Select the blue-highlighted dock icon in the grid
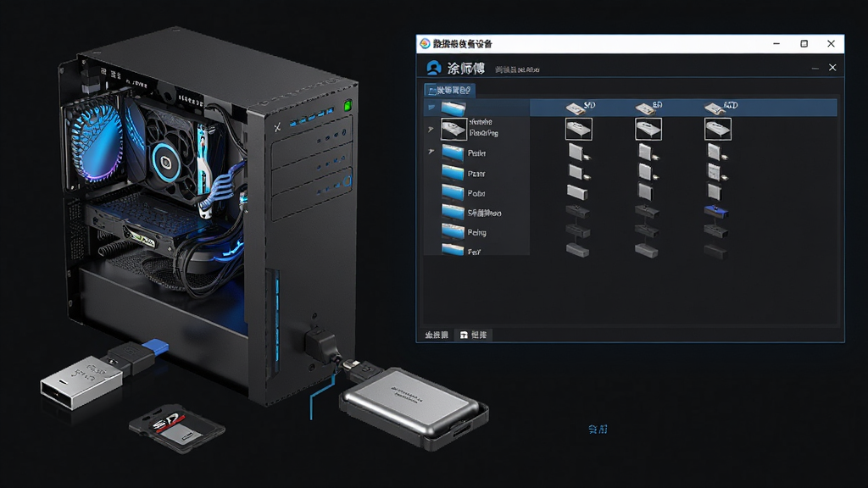Viewport: 868px width, 488px height. coord(715,211)
